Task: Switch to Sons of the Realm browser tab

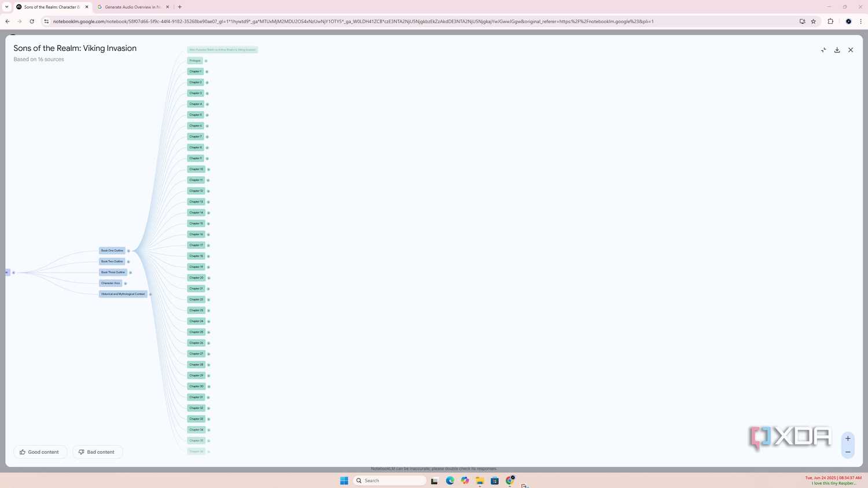Action: [52, 7]
